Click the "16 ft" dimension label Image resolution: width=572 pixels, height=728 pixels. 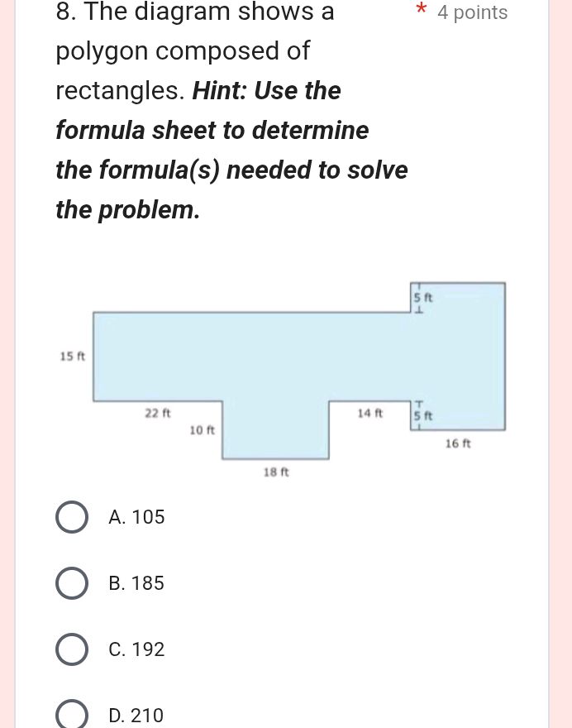[458, 443]
